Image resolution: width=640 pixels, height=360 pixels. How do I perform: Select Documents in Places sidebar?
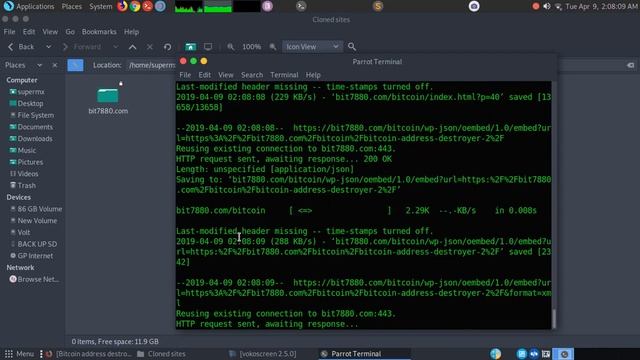31,127
